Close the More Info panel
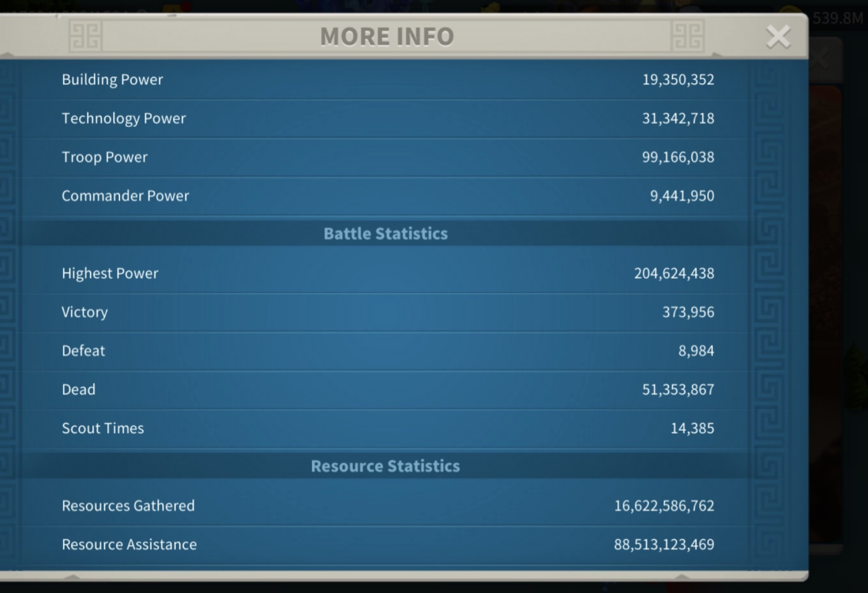868x593 pixels. (778, 37)
